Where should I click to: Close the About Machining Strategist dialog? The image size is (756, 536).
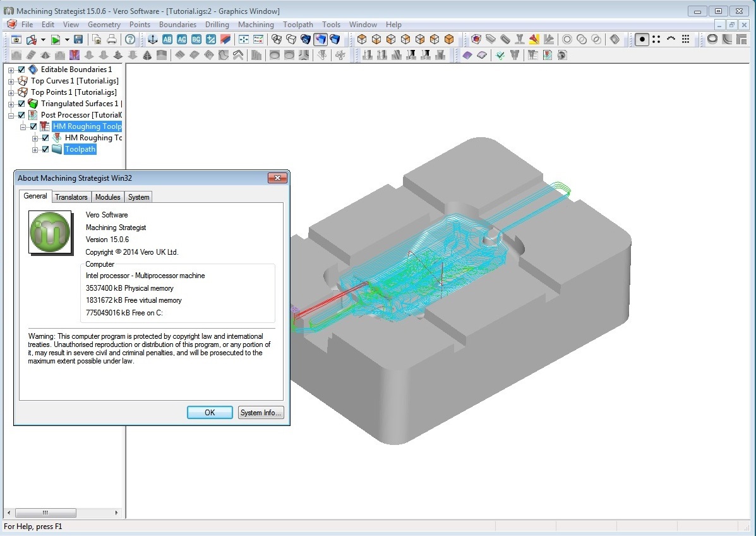point(277,178)
